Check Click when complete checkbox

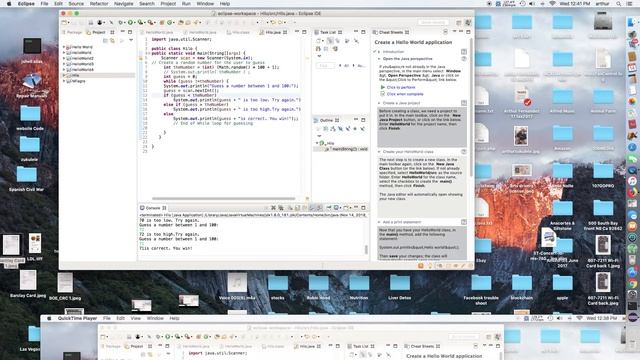click(x=382, y=94)
